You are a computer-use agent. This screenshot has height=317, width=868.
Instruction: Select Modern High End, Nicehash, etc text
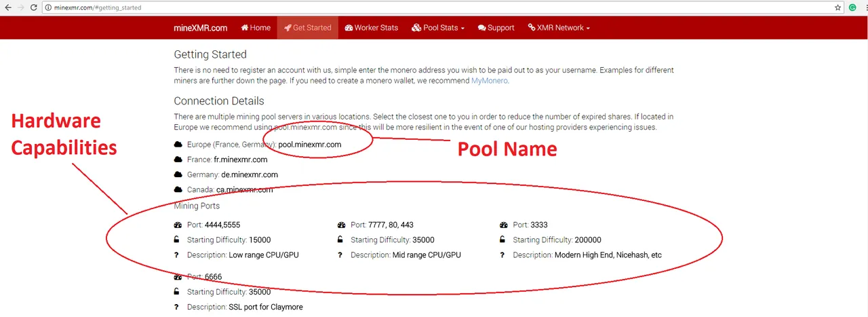pos(608,255)
